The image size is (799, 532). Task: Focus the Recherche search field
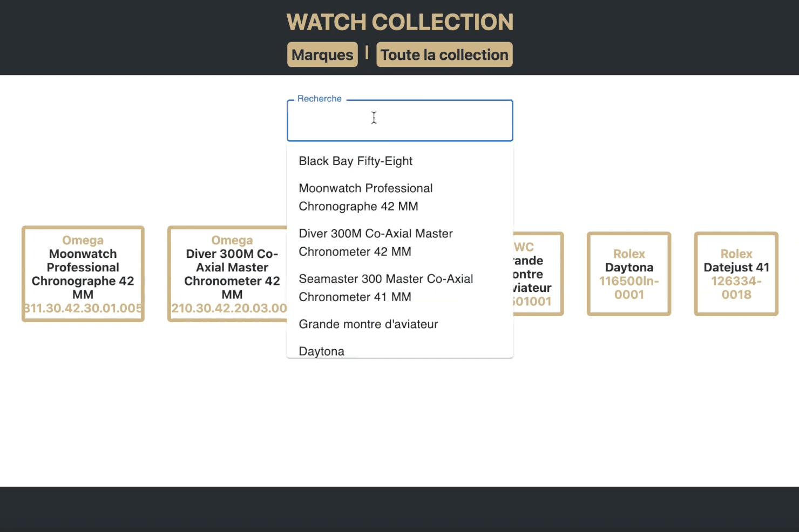pos(399,120)
